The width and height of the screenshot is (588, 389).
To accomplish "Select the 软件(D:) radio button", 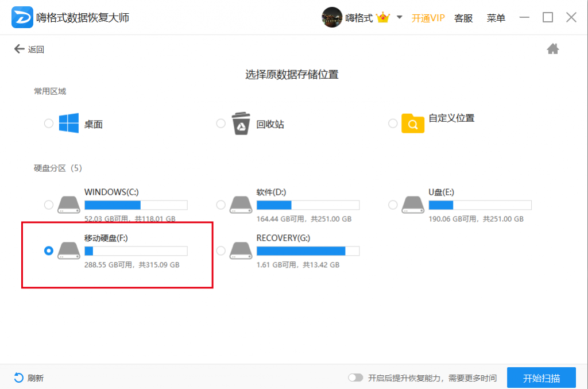I will 221,205.
